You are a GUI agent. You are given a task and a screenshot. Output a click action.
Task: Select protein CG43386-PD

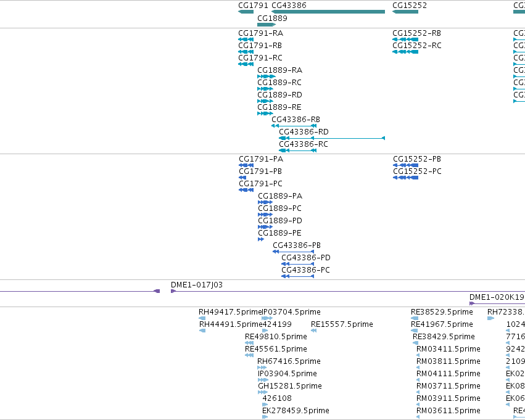pos(306,258)
